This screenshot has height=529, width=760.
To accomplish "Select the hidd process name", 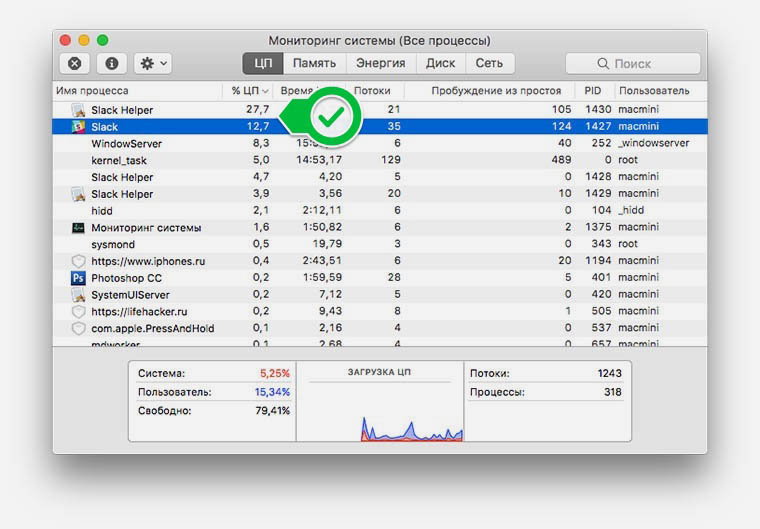I will pyautogui.click(x=102, y=211).
